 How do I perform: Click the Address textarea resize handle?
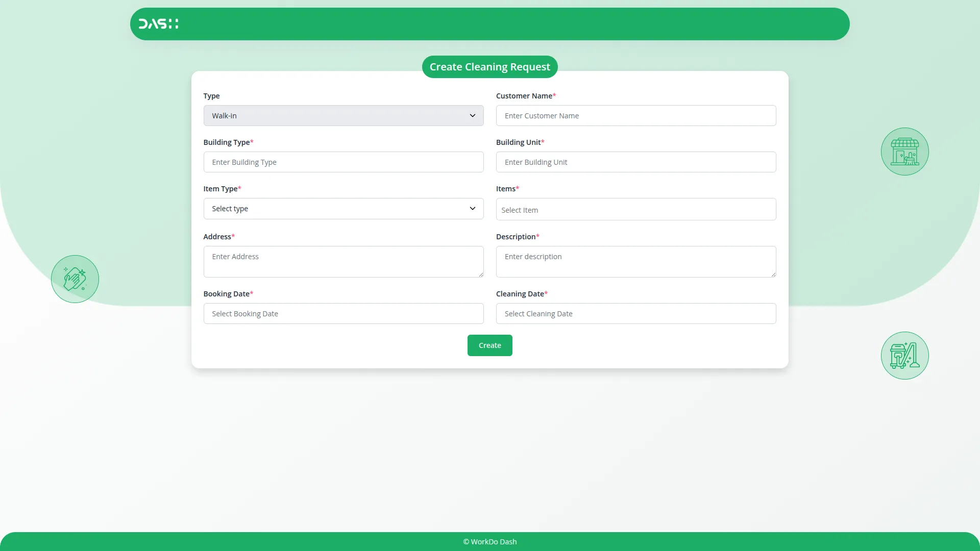[481, 274]
